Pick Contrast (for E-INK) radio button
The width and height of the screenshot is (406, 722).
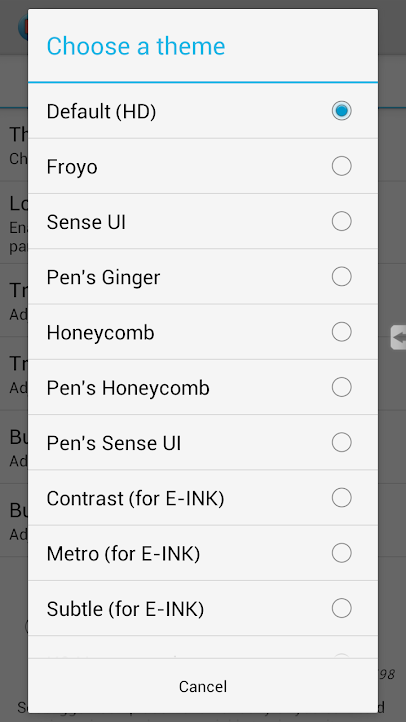coord(342,498)
